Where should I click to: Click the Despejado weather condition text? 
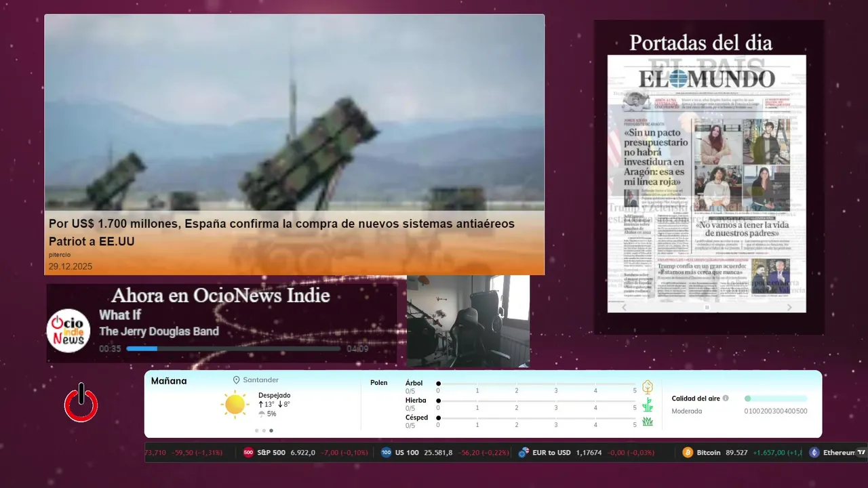click(275, 395)
